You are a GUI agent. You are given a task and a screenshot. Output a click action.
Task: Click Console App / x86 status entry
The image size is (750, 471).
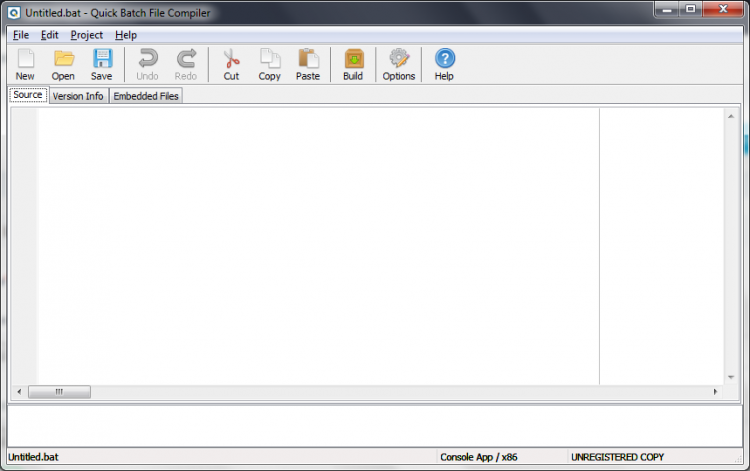[x=479, y=457]
